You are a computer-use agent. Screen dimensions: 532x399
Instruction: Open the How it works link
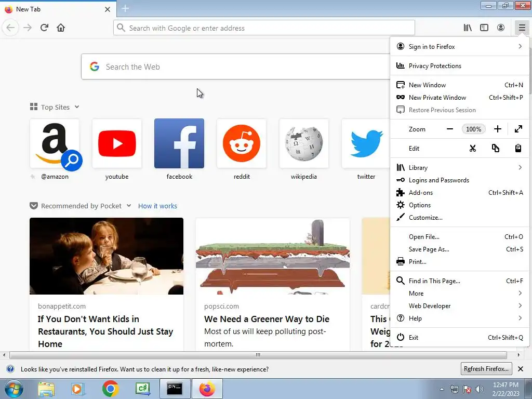[x=157, y=206]
